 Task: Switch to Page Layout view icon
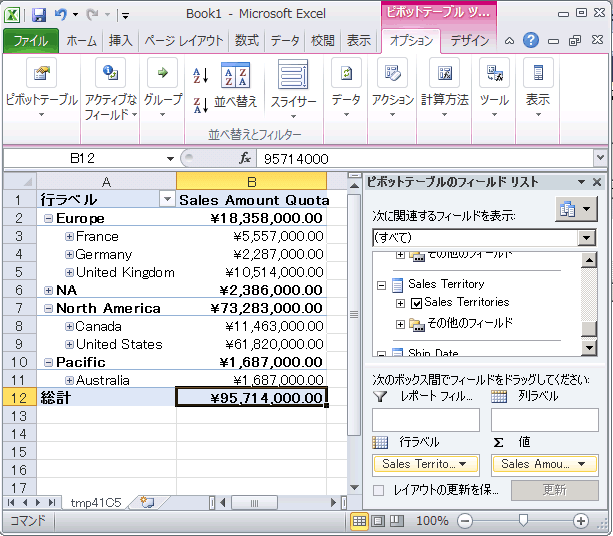pyautogui.click(x=378, y=521)
